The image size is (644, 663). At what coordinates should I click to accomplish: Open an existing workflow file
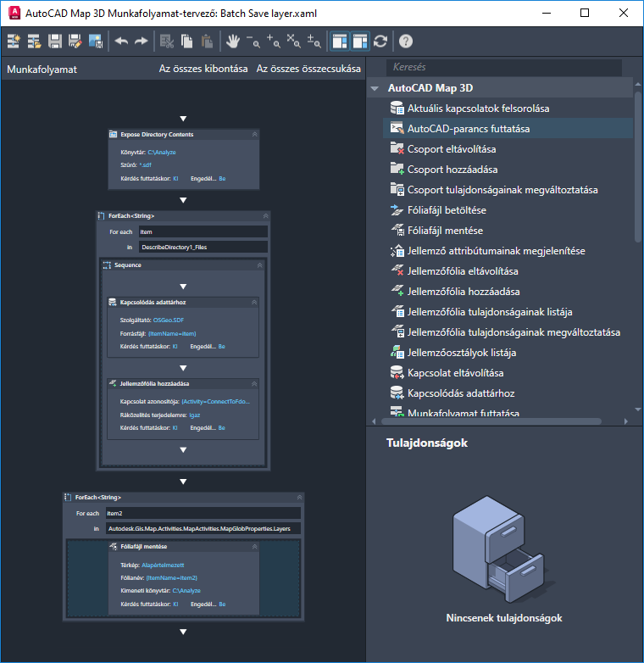(34, 42)
